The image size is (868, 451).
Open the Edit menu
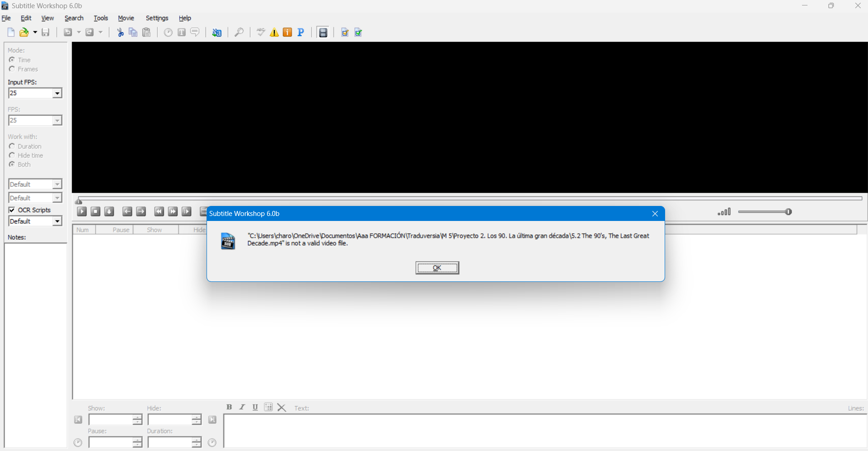pyautogui.click(x=26, y=18)
